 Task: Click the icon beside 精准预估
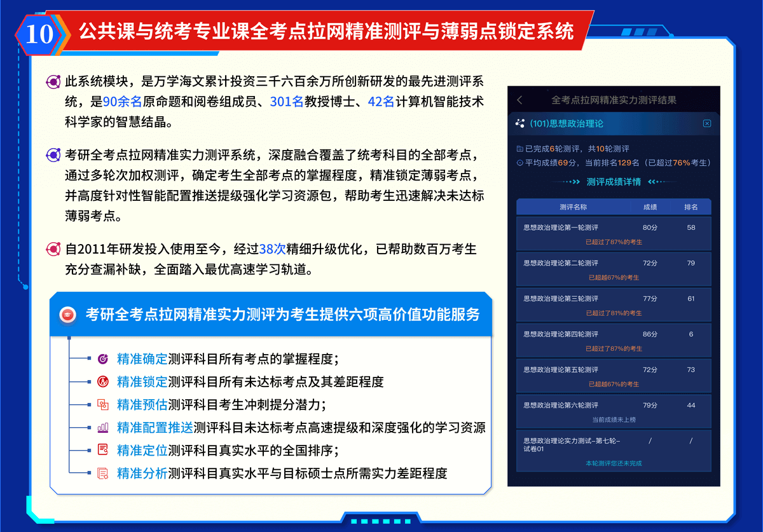click(103, 404)
